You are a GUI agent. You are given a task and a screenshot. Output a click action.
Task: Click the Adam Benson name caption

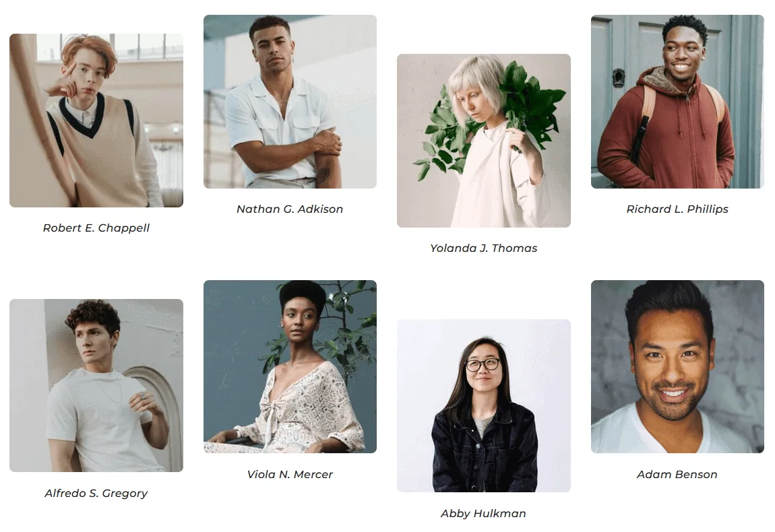point(678,475)
